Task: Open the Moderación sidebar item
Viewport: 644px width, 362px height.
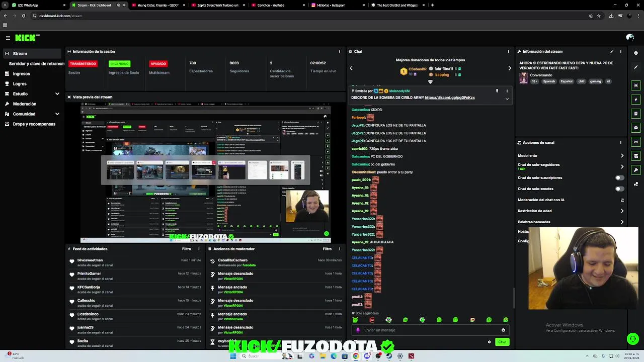Action: point(33,104)
